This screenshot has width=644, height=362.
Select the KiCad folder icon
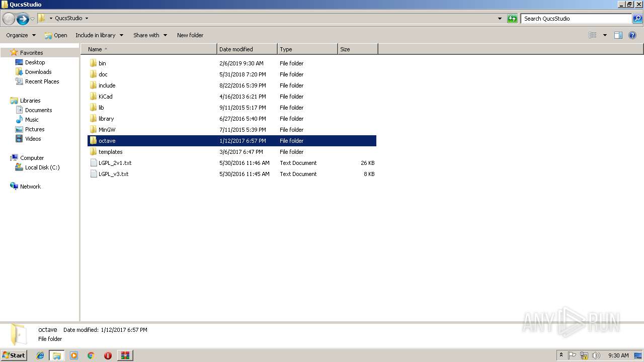click(x=93, y=97)
